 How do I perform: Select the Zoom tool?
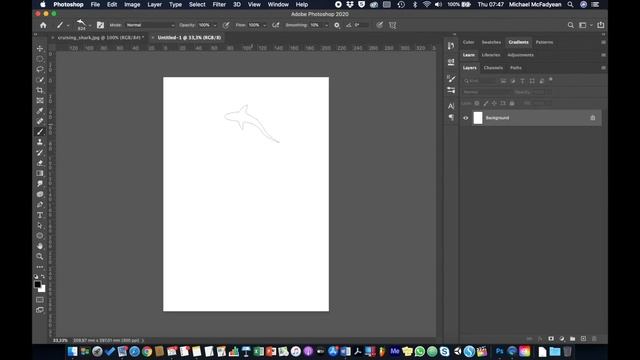click(x=40, y=256)
